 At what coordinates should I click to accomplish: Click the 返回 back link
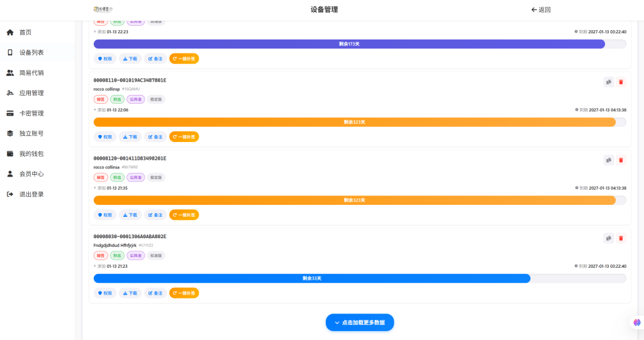pos(541,9)
